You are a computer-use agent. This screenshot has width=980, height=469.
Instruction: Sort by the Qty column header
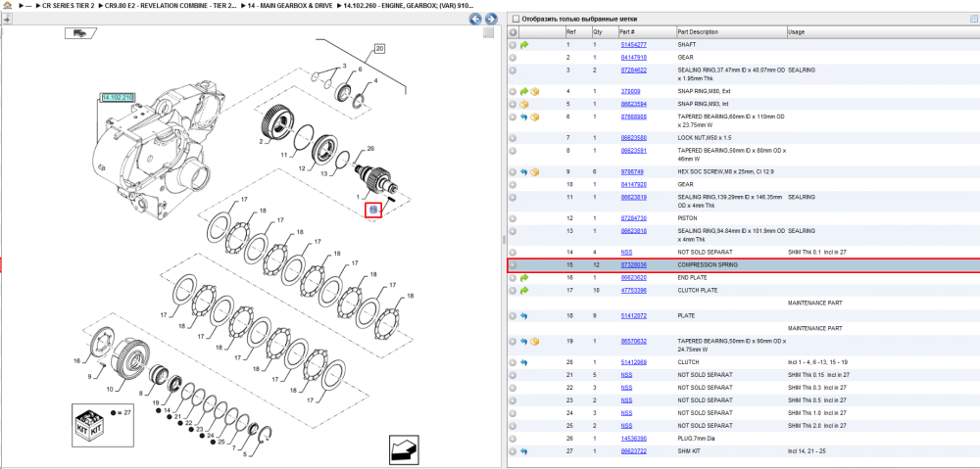click(597, 32)
